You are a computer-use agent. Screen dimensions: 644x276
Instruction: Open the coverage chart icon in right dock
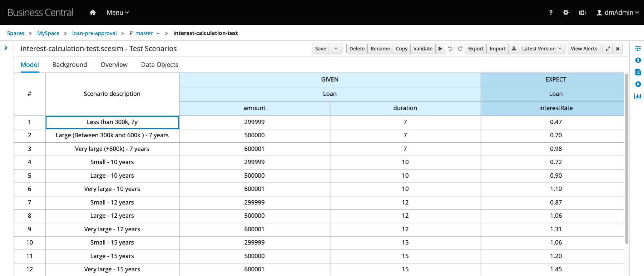638,96
